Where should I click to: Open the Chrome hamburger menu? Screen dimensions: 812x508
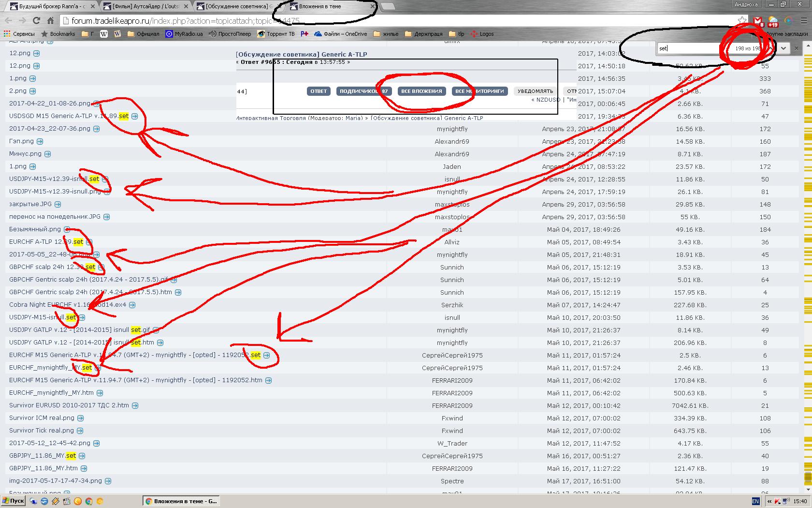click(803, 21)
